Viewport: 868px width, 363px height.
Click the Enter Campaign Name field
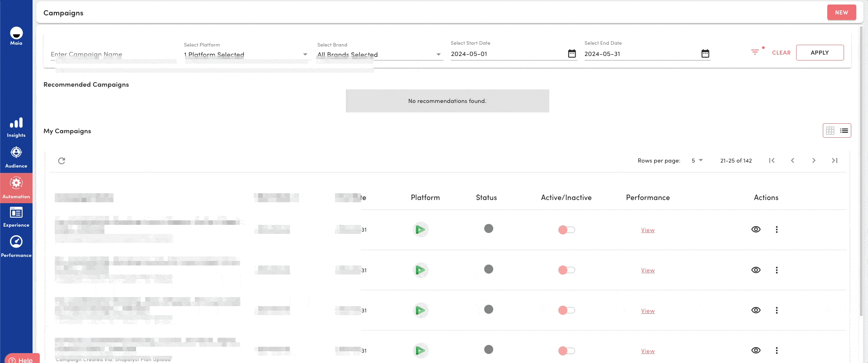113,54
